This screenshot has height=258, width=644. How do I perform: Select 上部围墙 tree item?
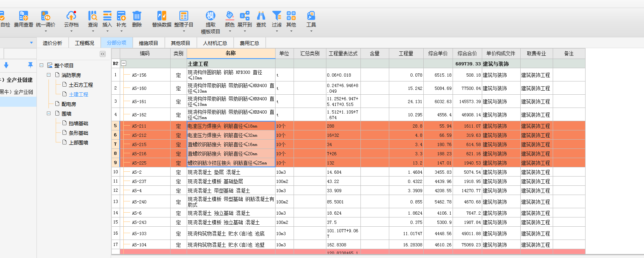[x=78, y=142]
